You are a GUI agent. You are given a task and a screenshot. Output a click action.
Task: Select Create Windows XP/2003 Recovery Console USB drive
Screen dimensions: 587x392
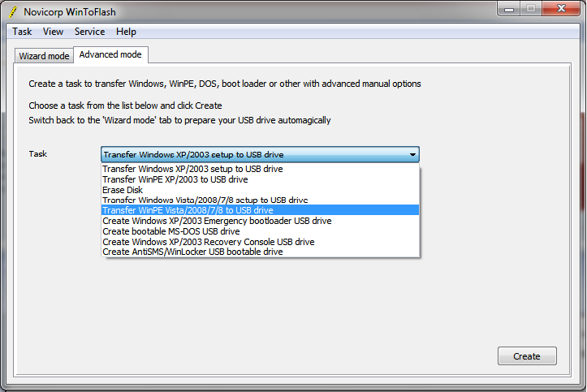pos(260,242)
